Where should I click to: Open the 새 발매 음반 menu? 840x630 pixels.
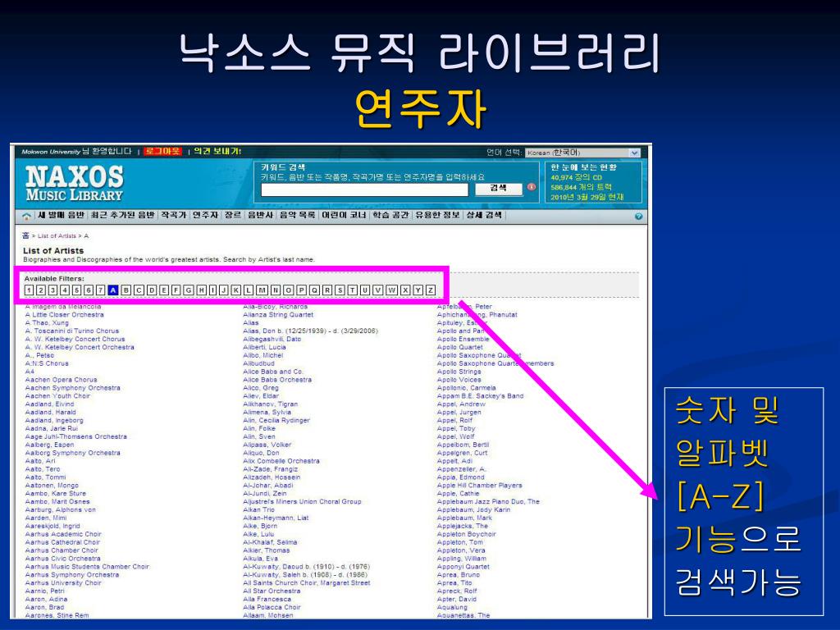point(61,216)
